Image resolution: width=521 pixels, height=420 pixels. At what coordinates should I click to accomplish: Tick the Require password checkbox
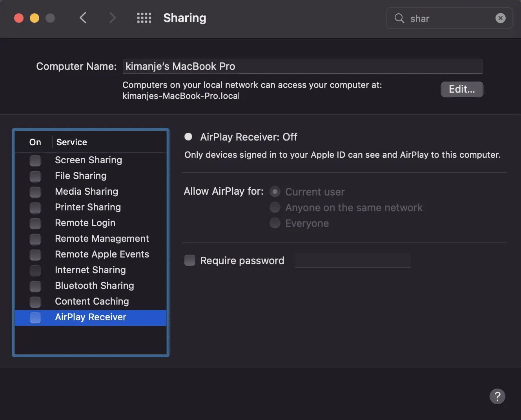pos(190,260)
